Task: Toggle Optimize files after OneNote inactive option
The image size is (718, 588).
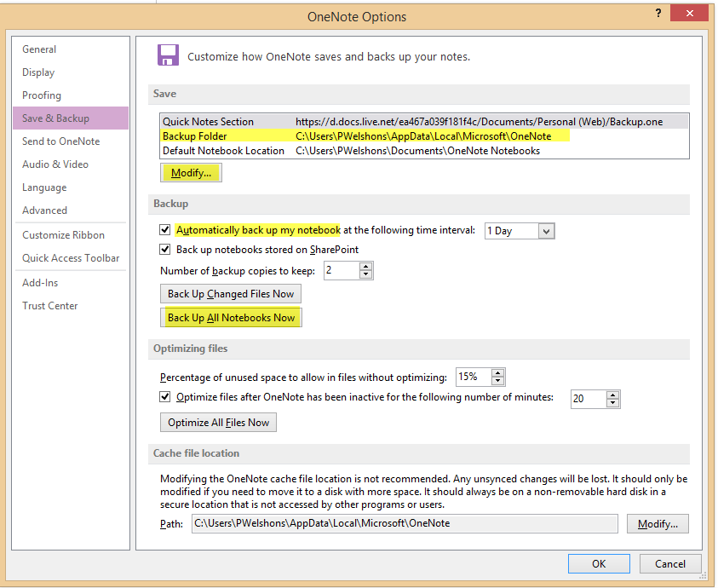Action: (164, 397)
